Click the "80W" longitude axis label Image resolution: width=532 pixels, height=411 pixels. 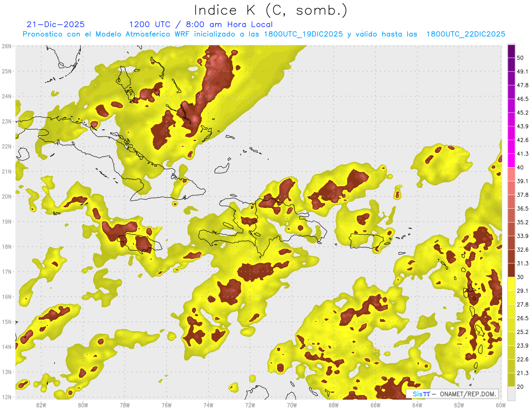click(83, 405)
